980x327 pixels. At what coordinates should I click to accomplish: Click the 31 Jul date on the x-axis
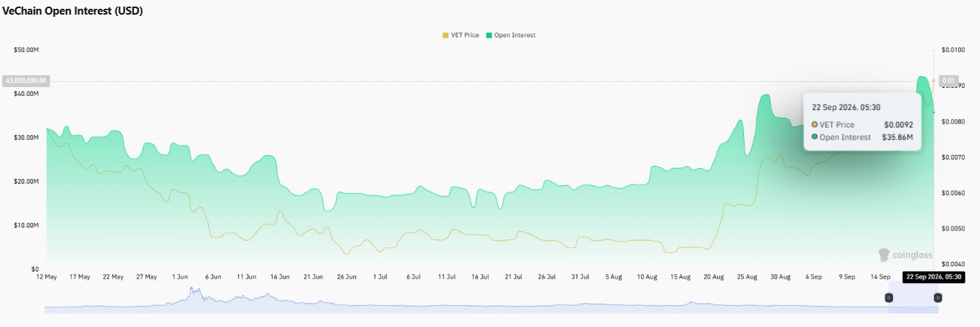click(x=580, y=277)
